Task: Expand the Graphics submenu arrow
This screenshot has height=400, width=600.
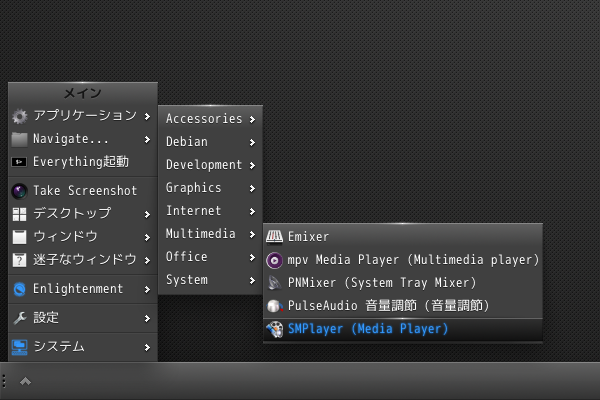Action: pyautogui.click(x=252, y=188)
